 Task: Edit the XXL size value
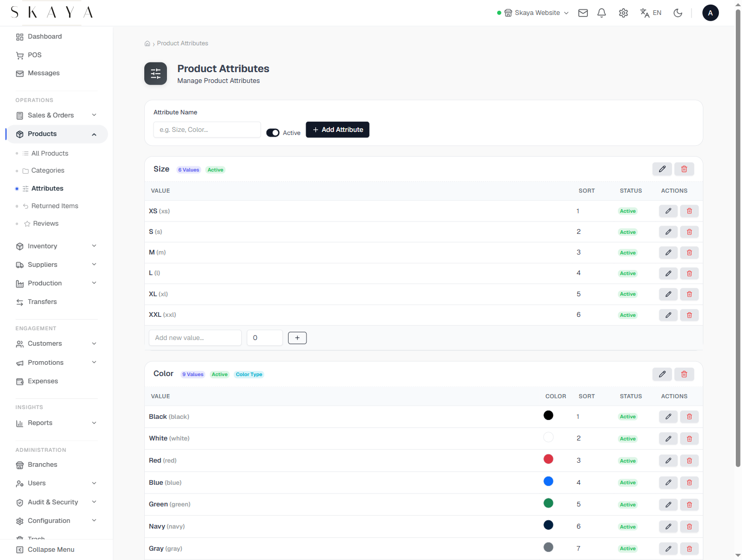(668, 315)
